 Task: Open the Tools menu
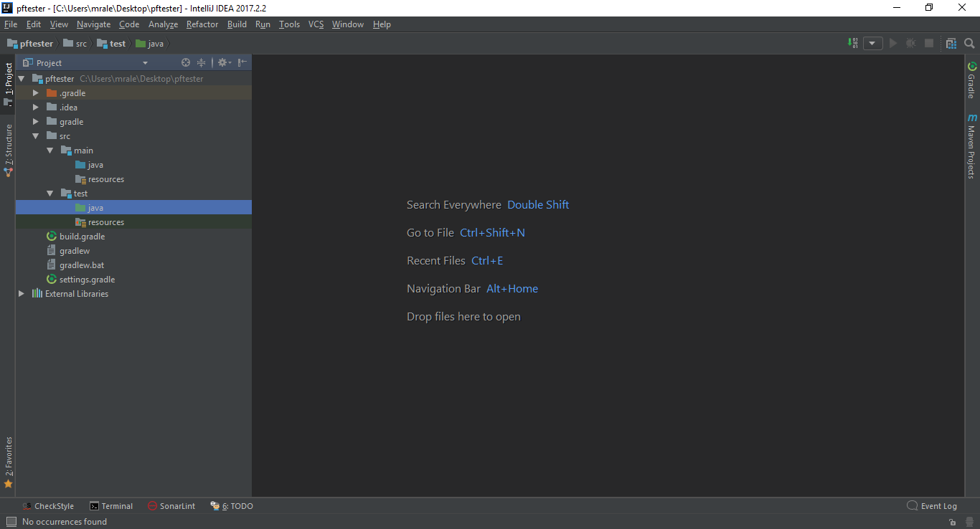click(x=290, y=24)
